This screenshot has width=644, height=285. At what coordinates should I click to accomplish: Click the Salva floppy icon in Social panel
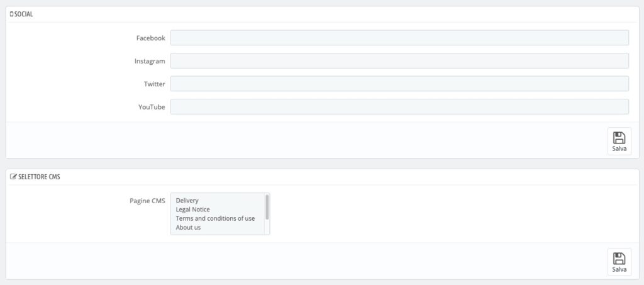(619, 138)
